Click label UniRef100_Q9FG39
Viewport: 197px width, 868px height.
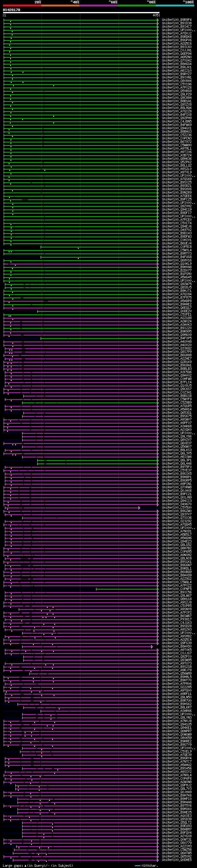pos(177,643)
